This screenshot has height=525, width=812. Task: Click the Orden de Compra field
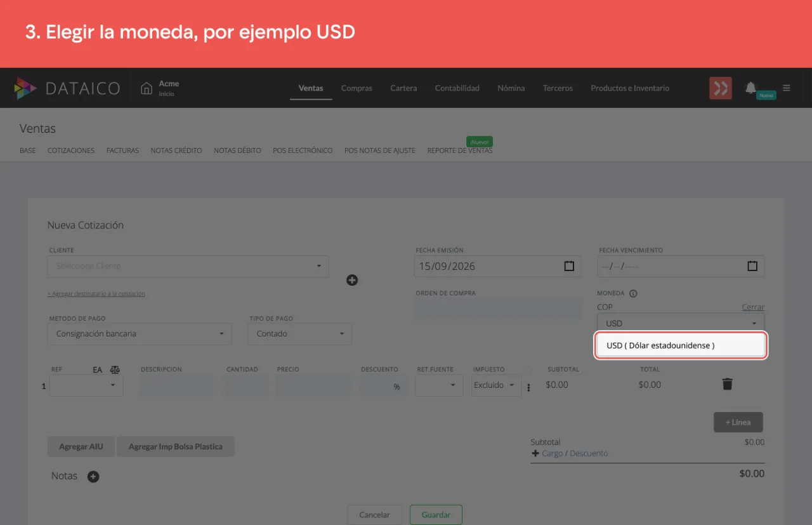pyautogui.click(x=498, y=309)
